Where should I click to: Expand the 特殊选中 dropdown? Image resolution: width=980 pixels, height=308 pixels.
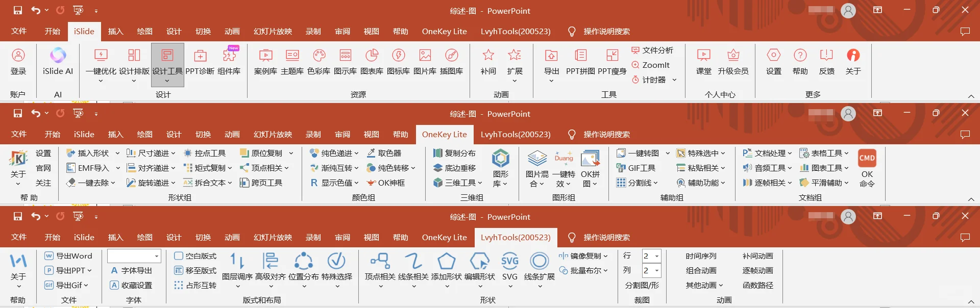pyautogui.click(x=722, y=153)
